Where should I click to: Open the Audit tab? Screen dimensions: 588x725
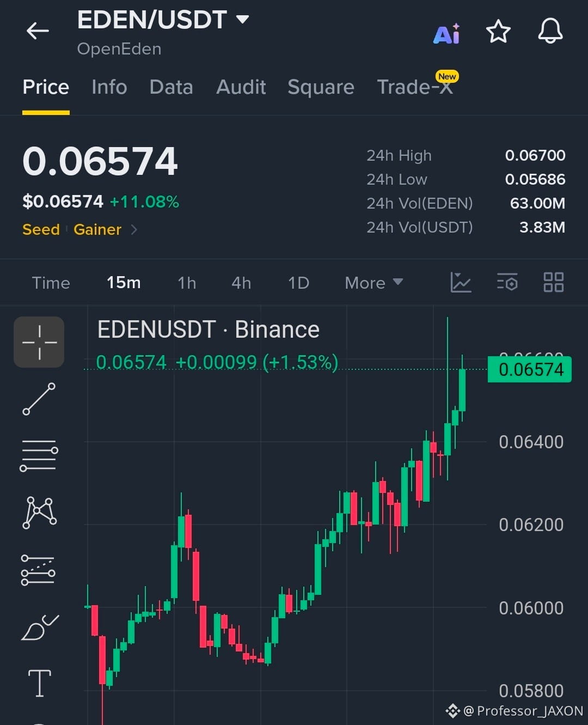coord(241,87)
